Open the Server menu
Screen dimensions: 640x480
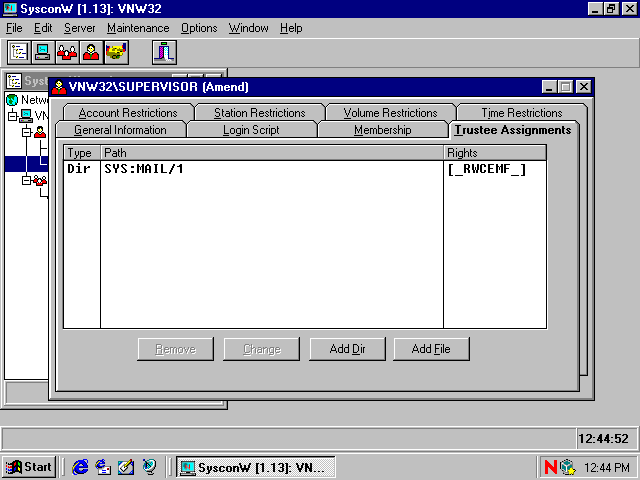pyautogui.click(x=80, y=28)
